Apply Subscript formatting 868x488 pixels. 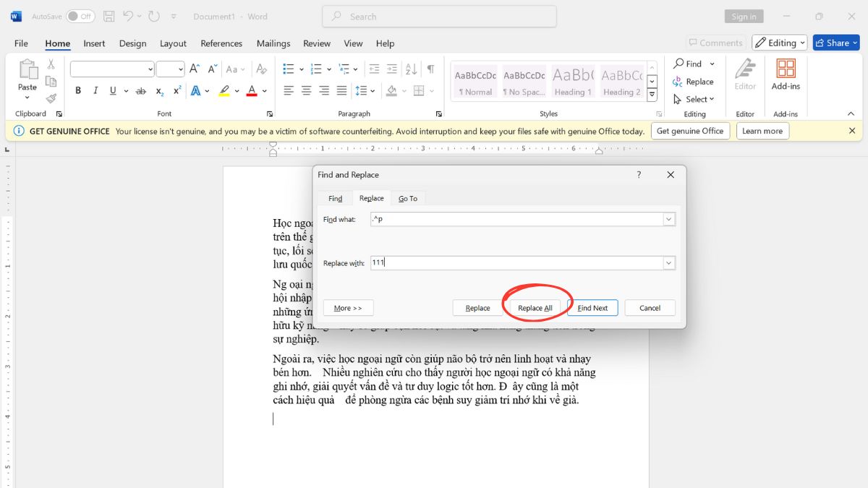pos(160,91)
